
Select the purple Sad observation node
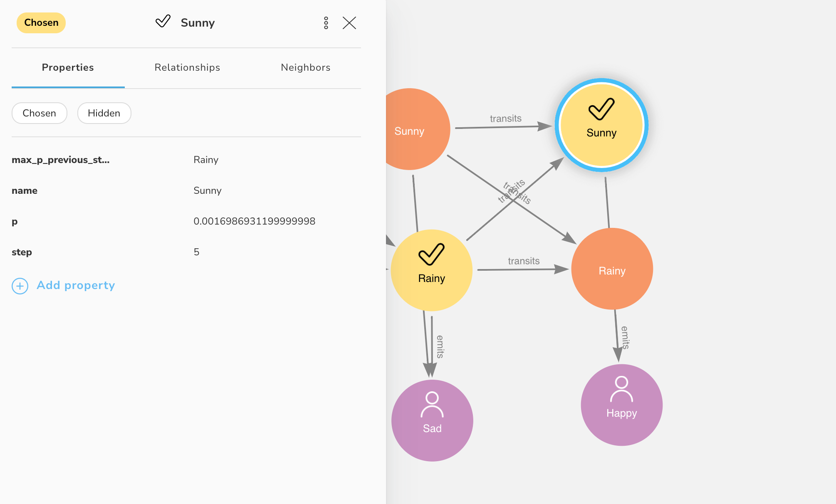[x=432, y=420]
